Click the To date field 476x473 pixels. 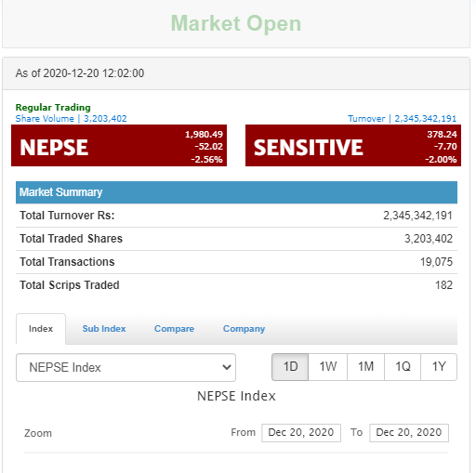point(409,433)
